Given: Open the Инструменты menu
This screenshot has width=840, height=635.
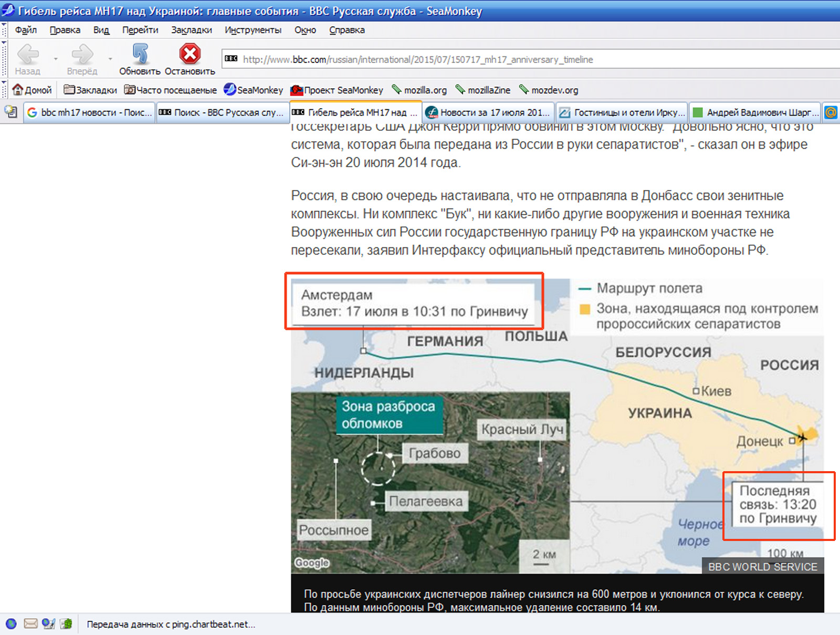Looking at the screenshot, I should [253, 30].
